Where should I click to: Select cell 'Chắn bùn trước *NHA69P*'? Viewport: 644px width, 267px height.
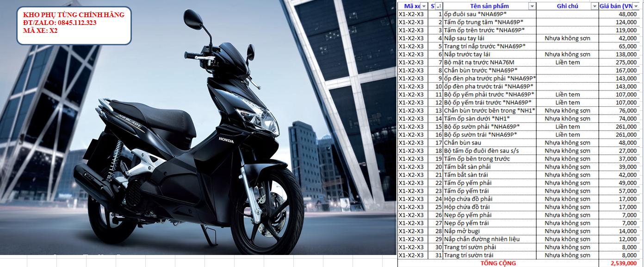[489, 70]
